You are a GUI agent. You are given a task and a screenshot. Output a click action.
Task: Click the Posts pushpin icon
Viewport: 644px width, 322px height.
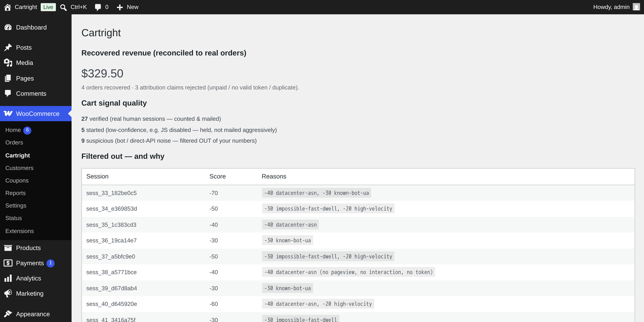[8, 47]
